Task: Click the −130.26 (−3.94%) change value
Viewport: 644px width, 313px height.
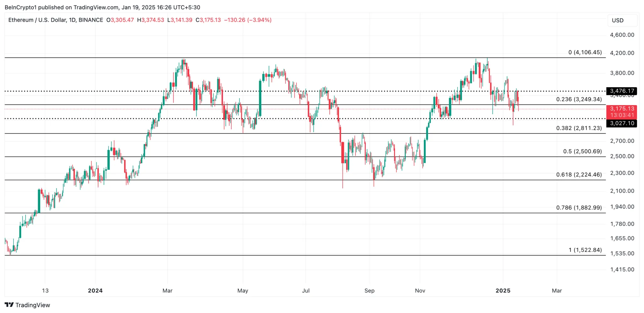Action: [248, 20]
